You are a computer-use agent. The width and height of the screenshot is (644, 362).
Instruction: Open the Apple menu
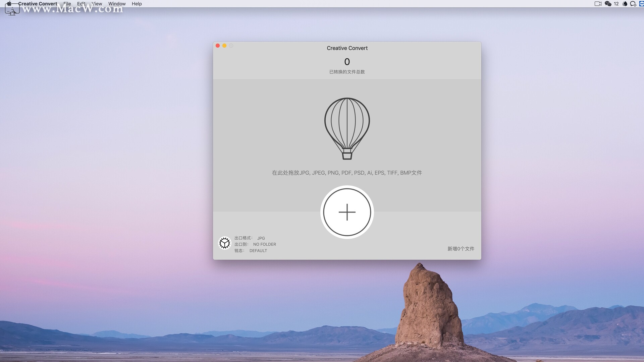[x=9, y=4]
